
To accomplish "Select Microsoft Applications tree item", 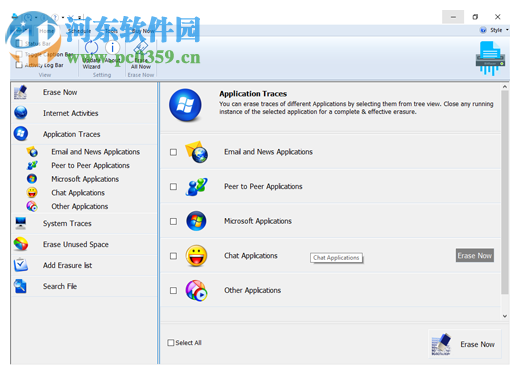I will coord(85,179).
